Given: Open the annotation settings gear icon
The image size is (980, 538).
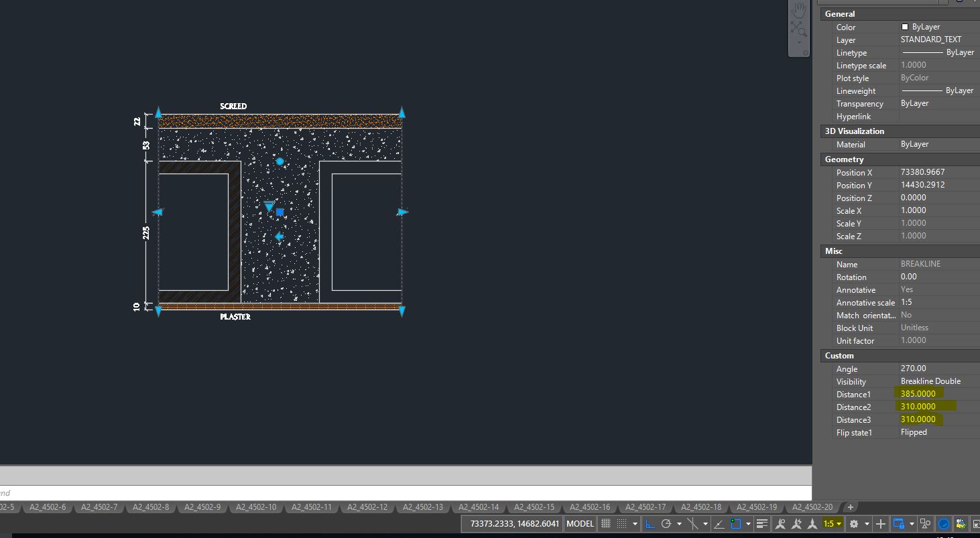Looking at the screenshot, I should pyautogui.click(x=855, y=523).
